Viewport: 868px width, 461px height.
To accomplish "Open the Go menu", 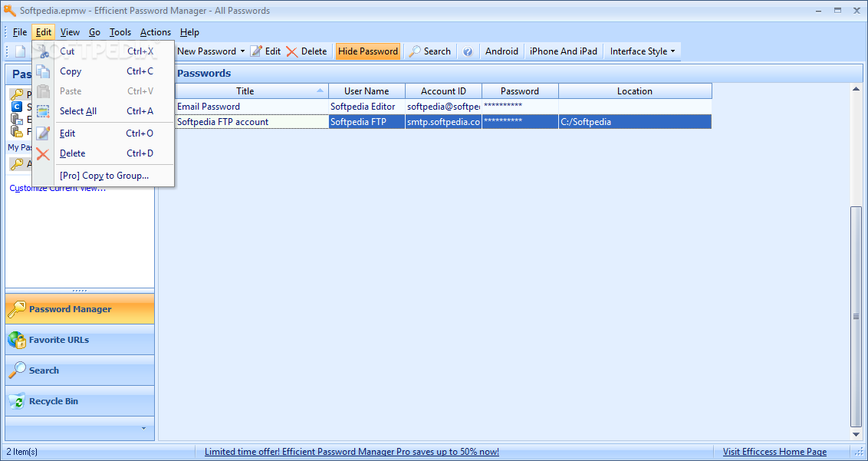I will click(x=94, y=32).
